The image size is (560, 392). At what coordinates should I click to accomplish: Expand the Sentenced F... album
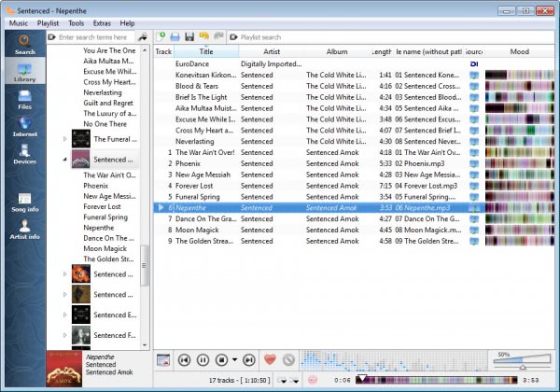[x=65, y=335]
